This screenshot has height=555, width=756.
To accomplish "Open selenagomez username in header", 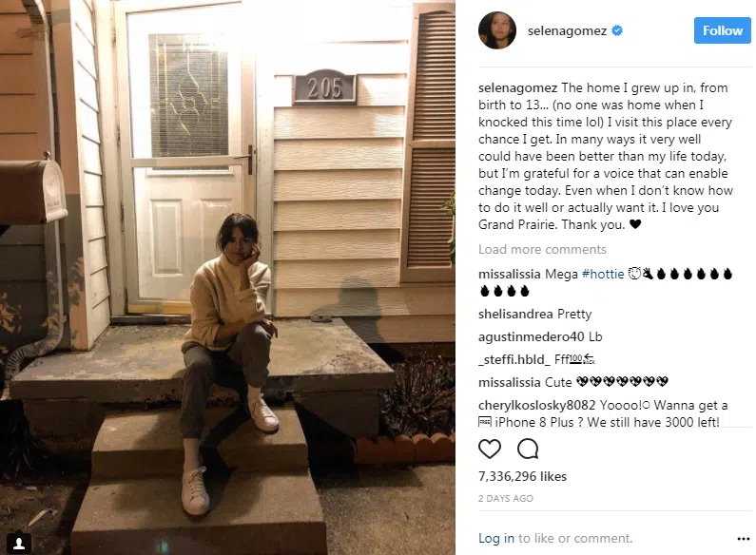I will [567, 30].
